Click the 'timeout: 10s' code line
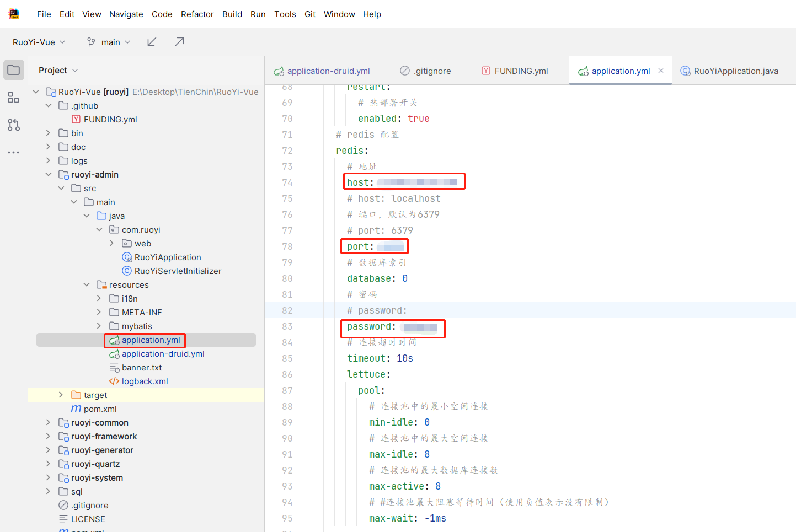Image resolution: width=796 pixels, height=532 pixels. [380, 358]
